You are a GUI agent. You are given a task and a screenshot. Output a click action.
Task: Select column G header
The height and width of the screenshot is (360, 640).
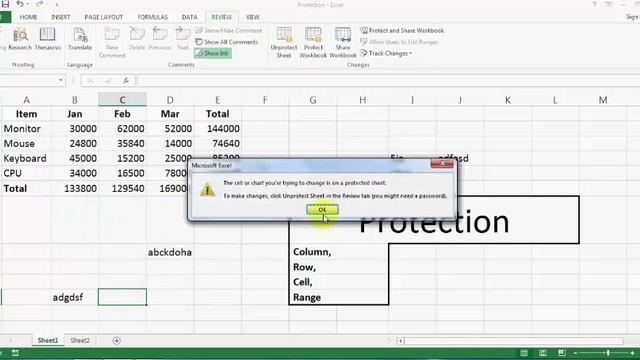pos(313,100)
